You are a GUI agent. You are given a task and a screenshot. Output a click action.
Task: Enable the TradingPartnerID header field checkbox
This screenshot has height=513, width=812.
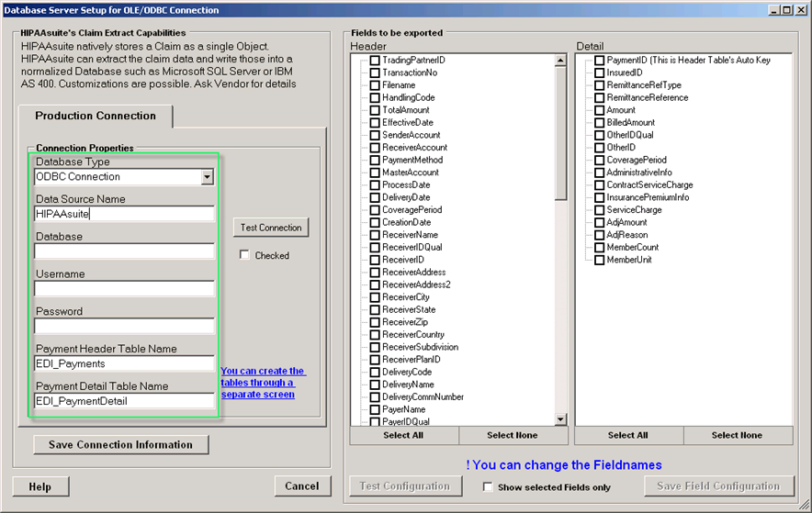click(375, 61)
